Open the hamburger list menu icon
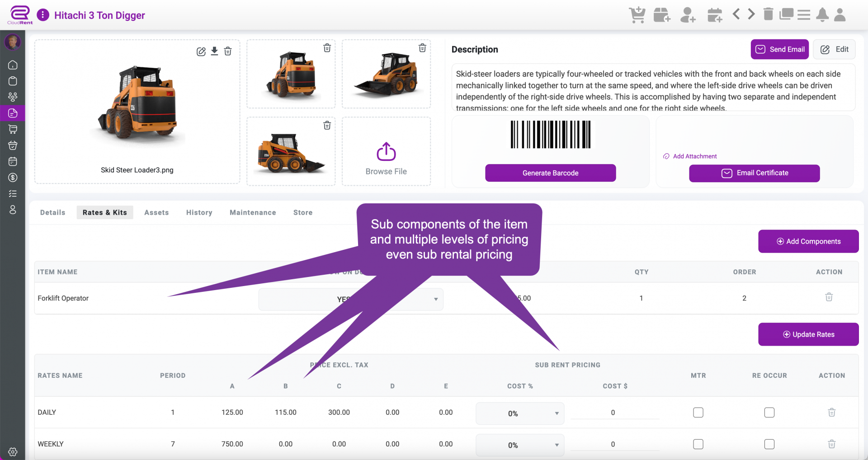Viewport: 868px width, 460px height. [x=803, y=15]
